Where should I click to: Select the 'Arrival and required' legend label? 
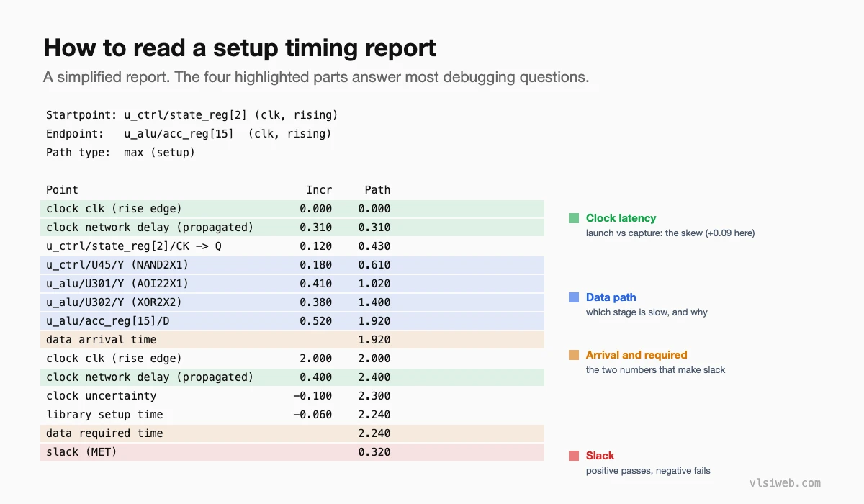pos(636,355)
